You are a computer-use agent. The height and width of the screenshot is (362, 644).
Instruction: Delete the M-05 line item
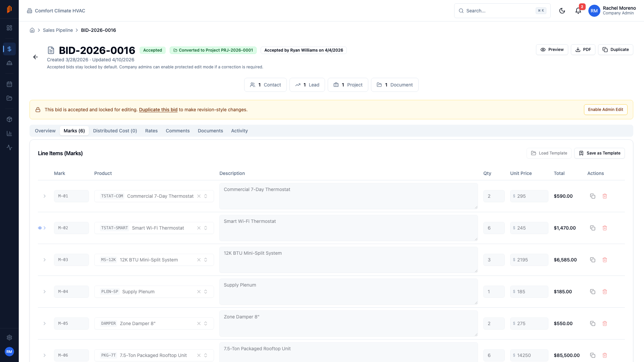click(605, 323)
